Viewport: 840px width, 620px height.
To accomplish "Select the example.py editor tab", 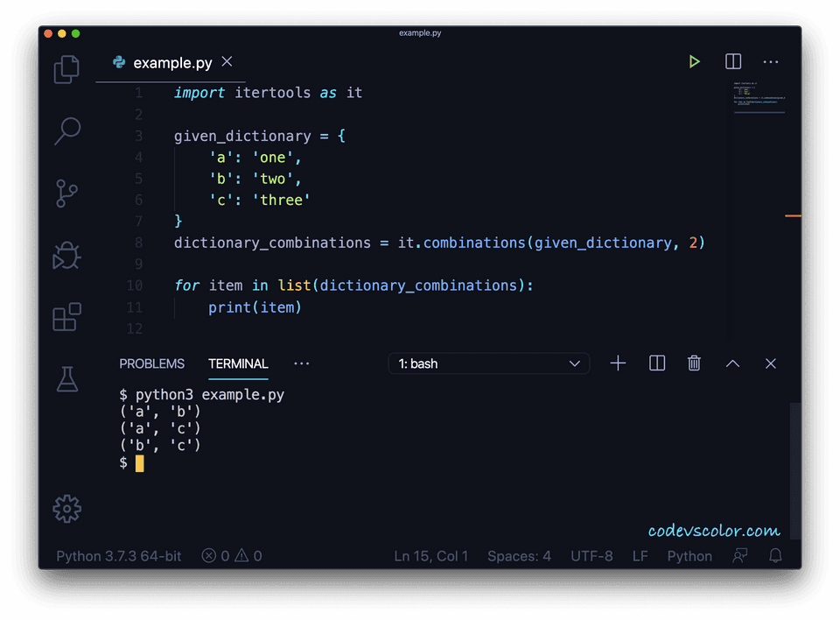I will [x=171, y=62].
